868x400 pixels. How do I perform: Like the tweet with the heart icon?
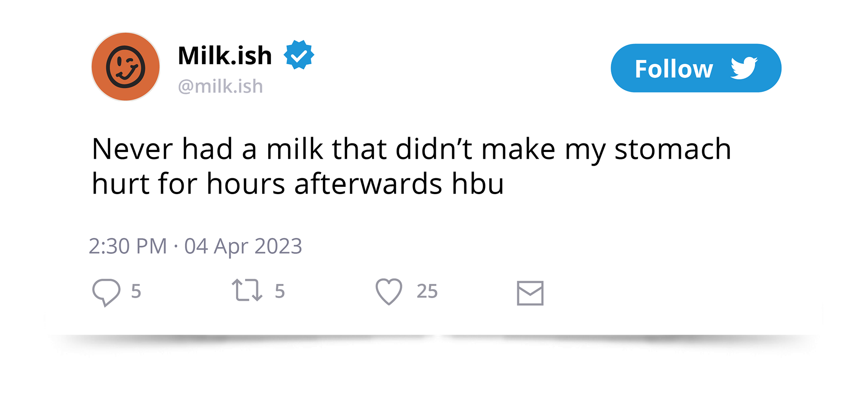pyautogui.click(x=389, y=291)
